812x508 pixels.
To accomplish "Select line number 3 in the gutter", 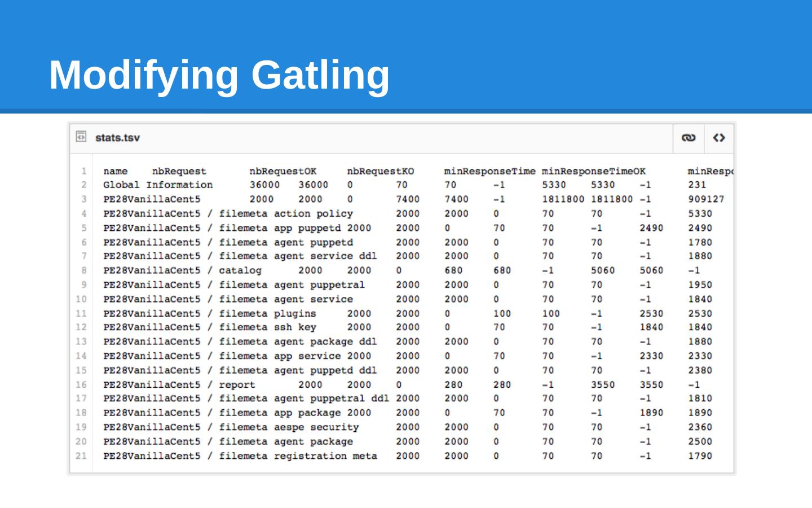I will (x=83, y=199).
